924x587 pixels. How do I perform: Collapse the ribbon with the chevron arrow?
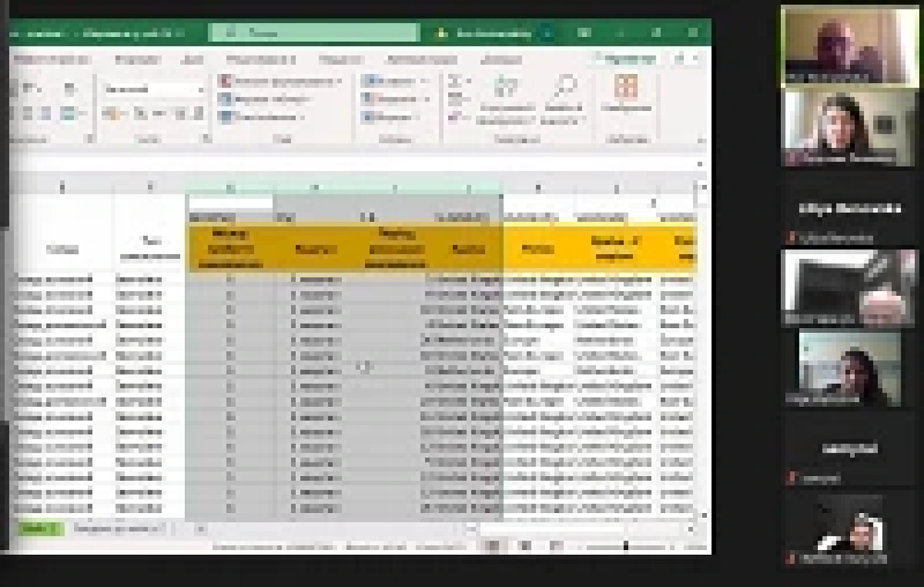coord(700,140)
